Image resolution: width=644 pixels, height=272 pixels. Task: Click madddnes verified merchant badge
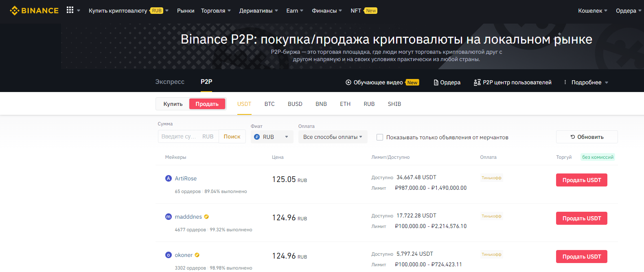[206, 217]
